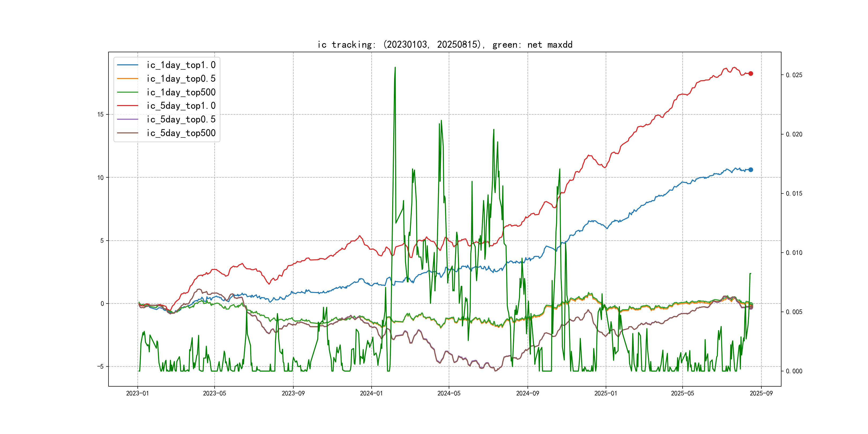
Task: Click the 0.010 right y-axis tick label
Action: point(794,253)
